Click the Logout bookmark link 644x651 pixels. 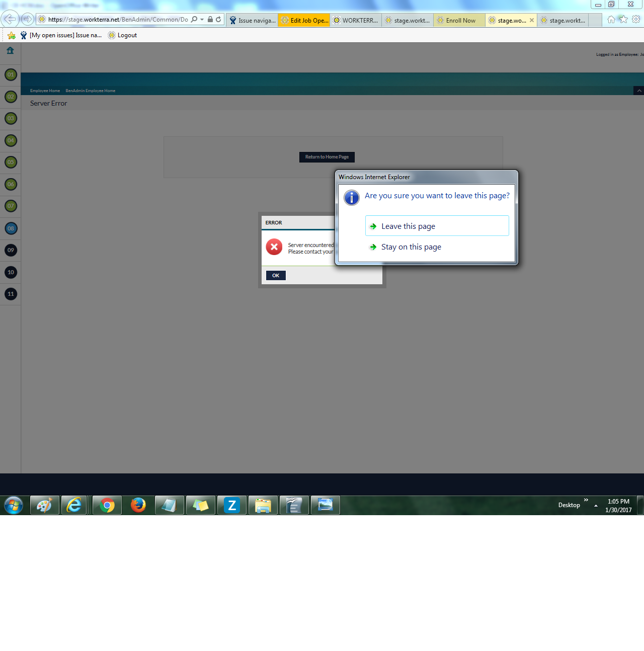tap(127, 35)
